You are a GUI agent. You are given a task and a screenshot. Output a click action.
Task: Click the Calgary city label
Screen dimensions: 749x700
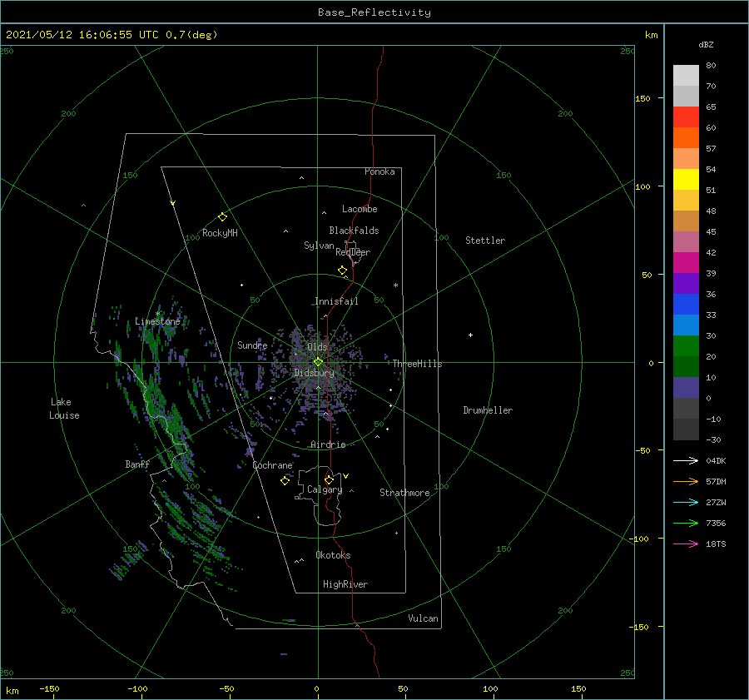tap(325, 489)
